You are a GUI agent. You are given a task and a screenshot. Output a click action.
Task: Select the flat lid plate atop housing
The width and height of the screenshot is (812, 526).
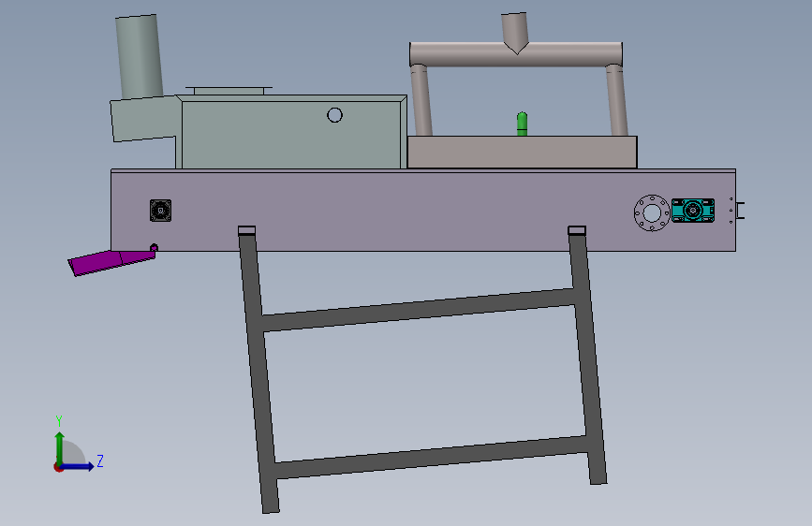pyautogui.click(x=229, y=91)
